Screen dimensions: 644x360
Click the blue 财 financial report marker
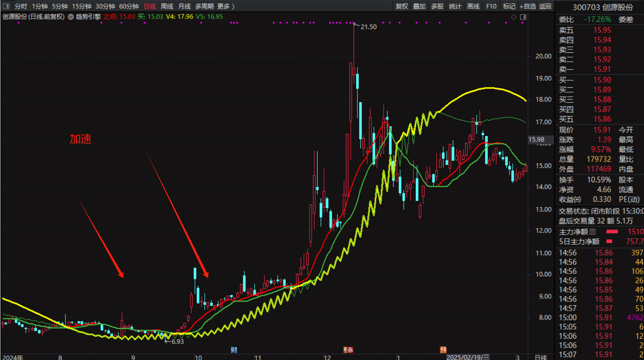point(234,350)
